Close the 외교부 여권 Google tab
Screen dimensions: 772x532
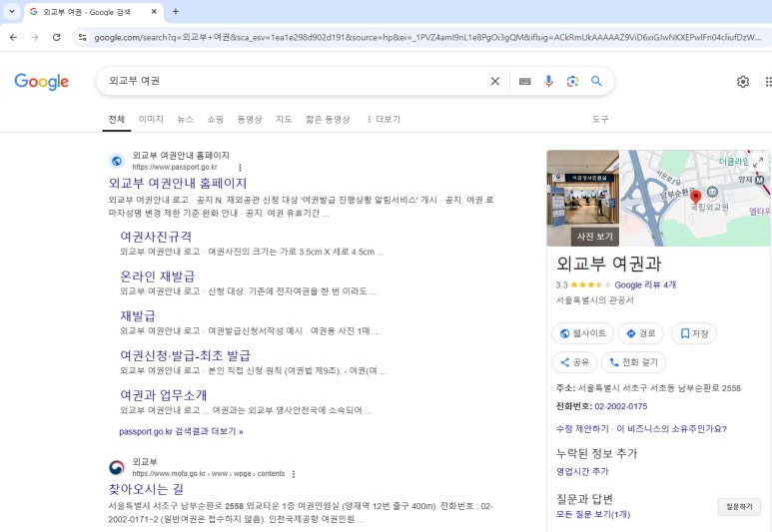(x=154, y=11)
